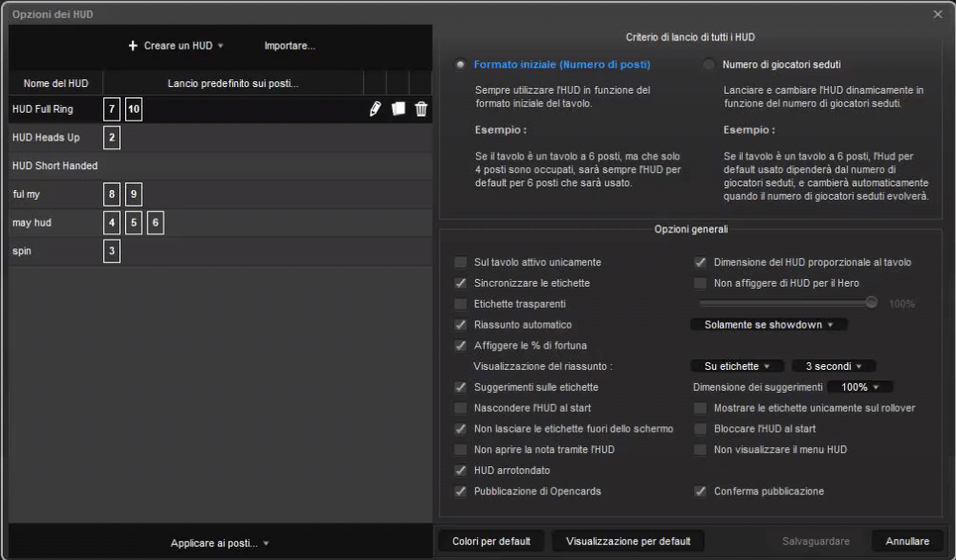
Task: Duplicate HUD Full Ring with copy icon
Action: [398, 109]
